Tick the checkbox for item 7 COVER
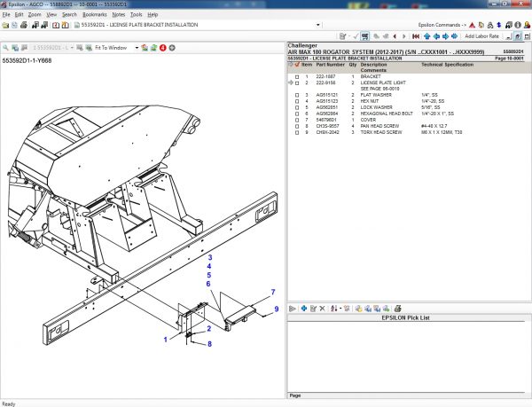Image resolution: width=532 pixels, height=407 pixels. pos(297,120)
